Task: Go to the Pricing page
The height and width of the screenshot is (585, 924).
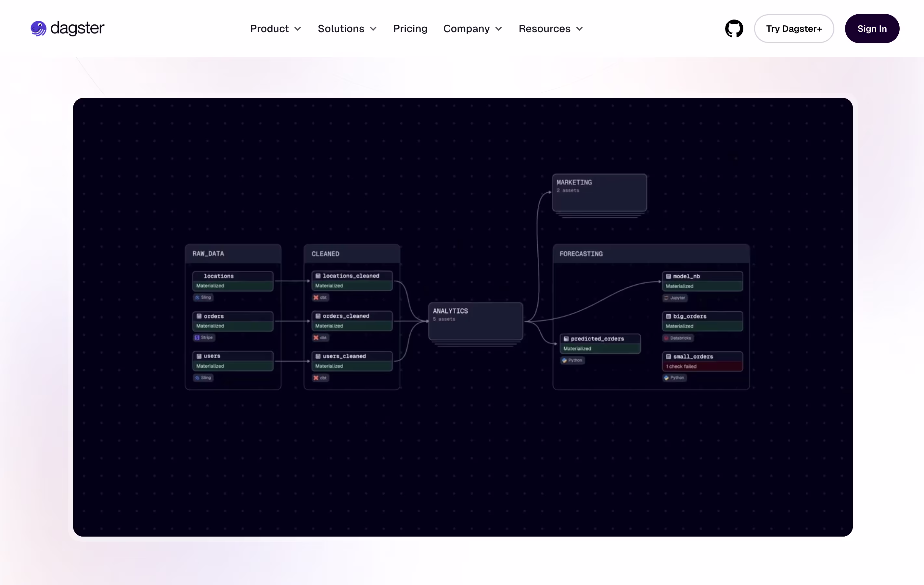Action: pyautogui.click(x=410, y=29)
